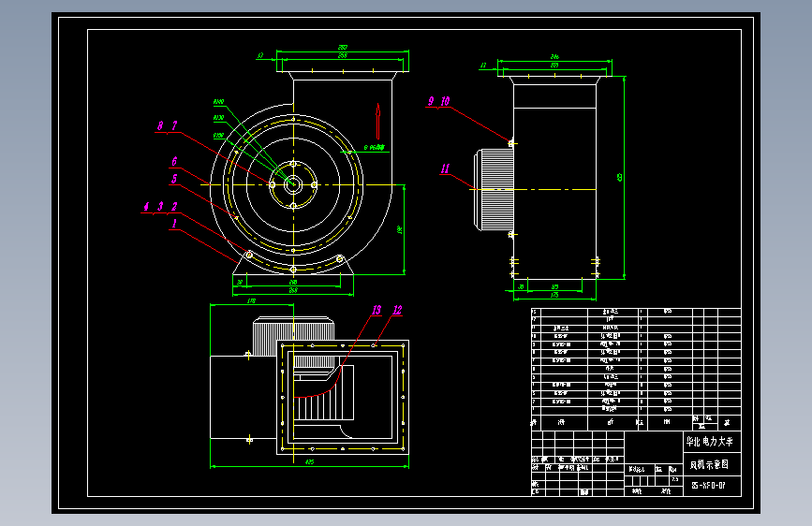Click the drawing number SS-XFO-07
This screenshot has height=526, width=812.
click(x=708, y=486)
